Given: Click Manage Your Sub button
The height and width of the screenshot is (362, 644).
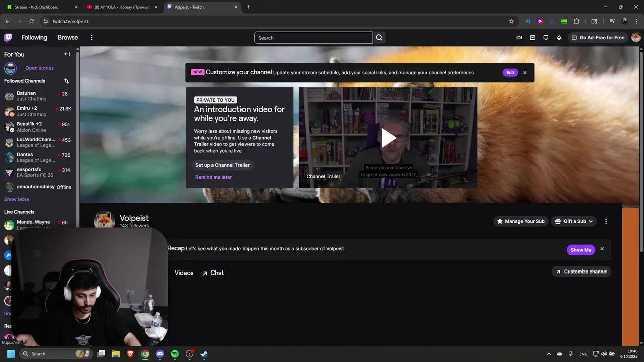Looking at the screenshot, I should (521, 221).
